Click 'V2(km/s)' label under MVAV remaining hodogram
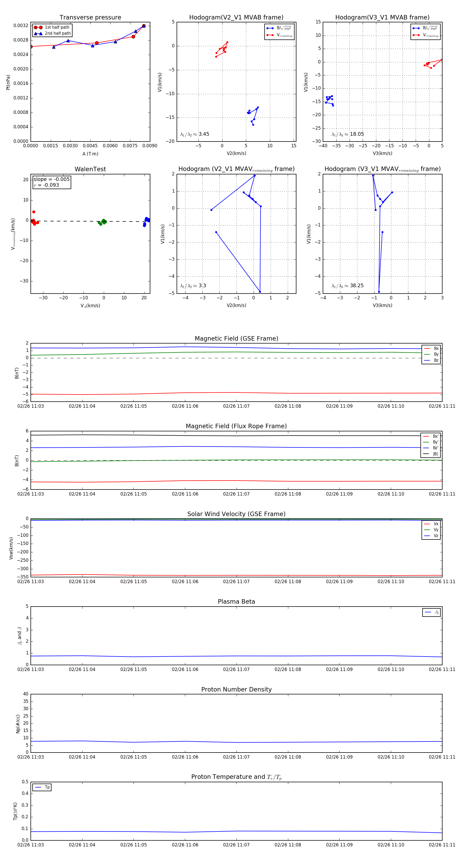Image resolution: width=473 pixels, height=868 pixels. [x=236, y=305]
